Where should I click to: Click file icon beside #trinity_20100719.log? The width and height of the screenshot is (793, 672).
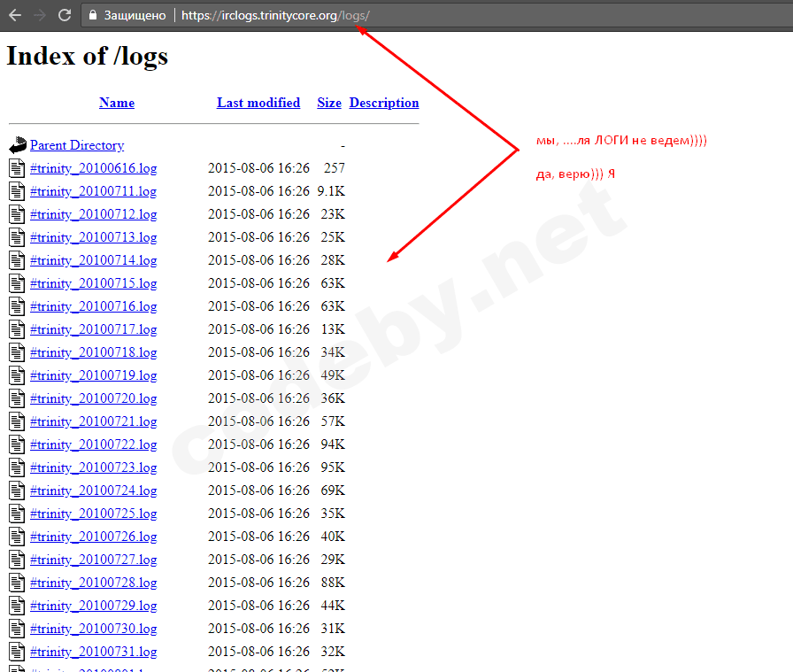[x=17, y=375]
